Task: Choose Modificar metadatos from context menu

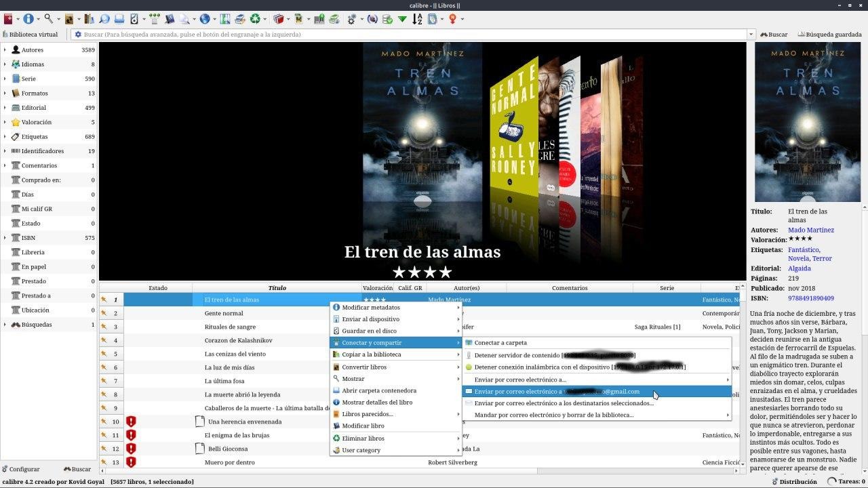Action: pos(396,308)
